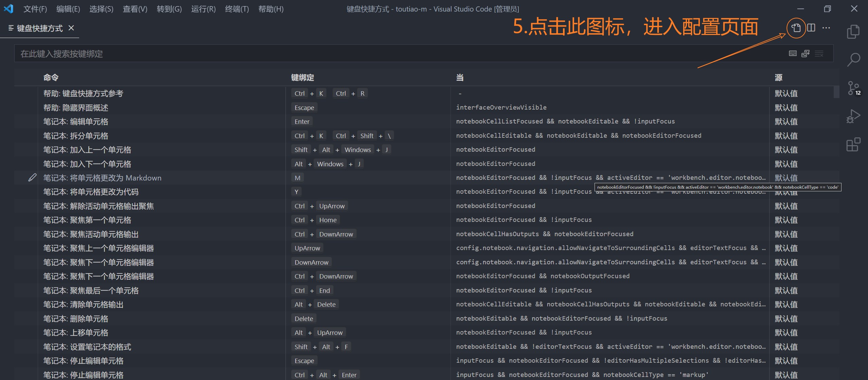Click the pencil edit icon on Markdown row
Screen dimensions: 868x380
click(x=32, y=177)
